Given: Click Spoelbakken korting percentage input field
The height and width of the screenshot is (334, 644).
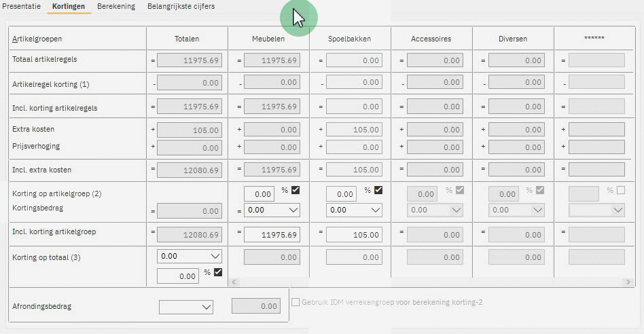Looking at the screenshot, I should (x=341, y=194).
